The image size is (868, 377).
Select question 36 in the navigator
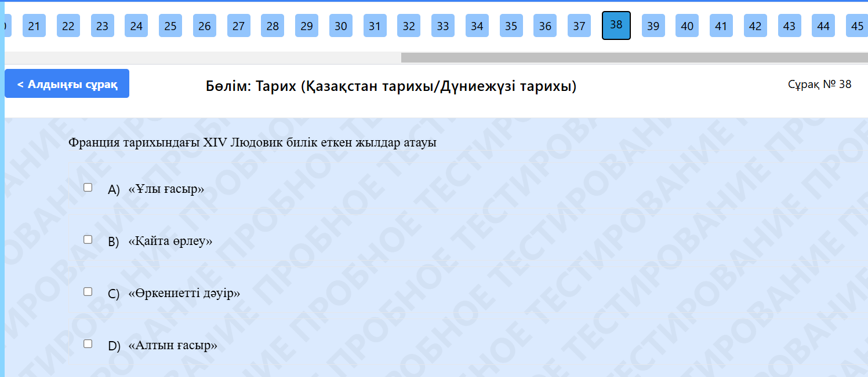pos(545,26)
